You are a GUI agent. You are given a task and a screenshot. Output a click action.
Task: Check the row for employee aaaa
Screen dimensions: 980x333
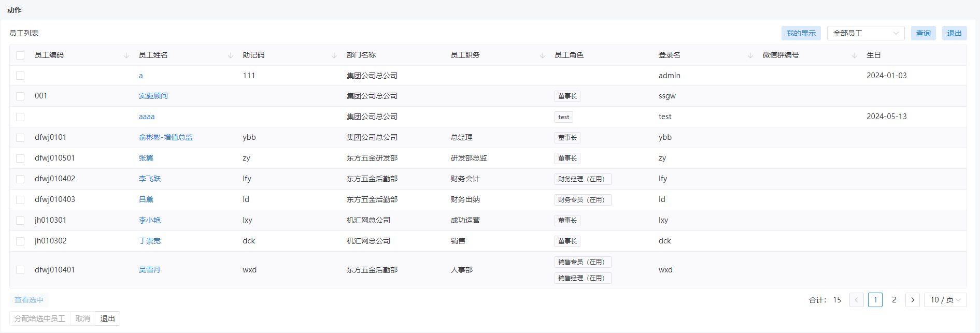tap(20, 117)
